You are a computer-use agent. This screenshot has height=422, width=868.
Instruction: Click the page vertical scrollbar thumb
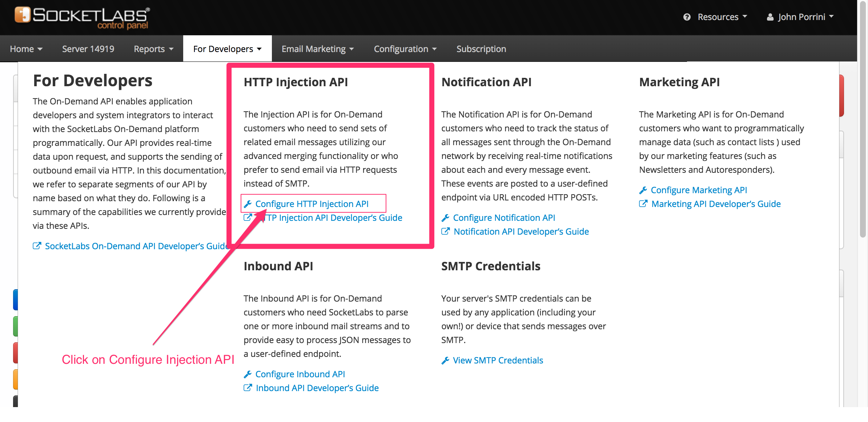point(863,120)
